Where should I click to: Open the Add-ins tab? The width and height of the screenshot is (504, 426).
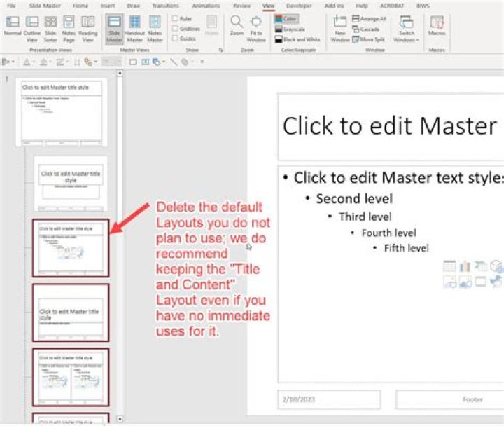[x=335, y=6]
